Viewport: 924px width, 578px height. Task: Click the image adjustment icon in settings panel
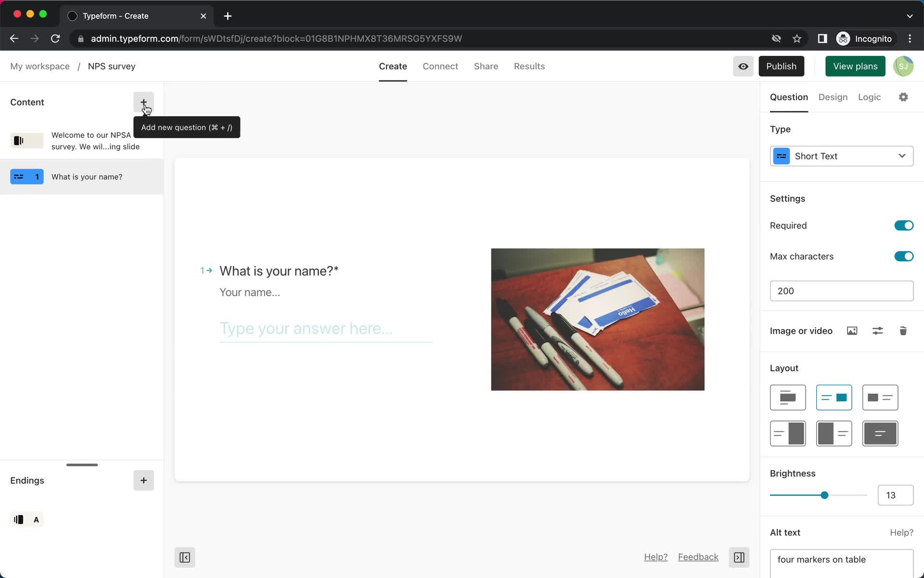pos(878,331)
